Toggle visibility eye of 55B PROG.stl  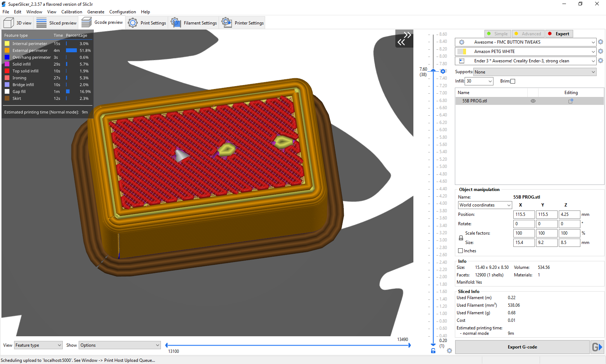[533, 101]
